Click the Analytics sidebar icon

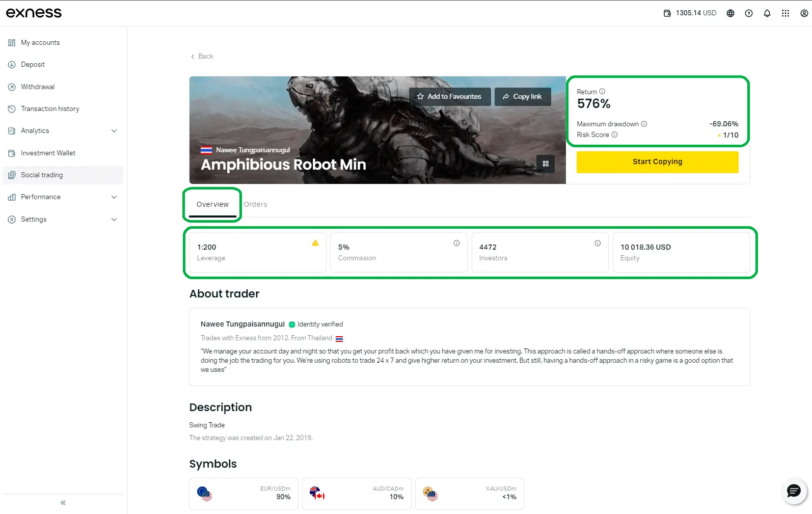[12, 131]
